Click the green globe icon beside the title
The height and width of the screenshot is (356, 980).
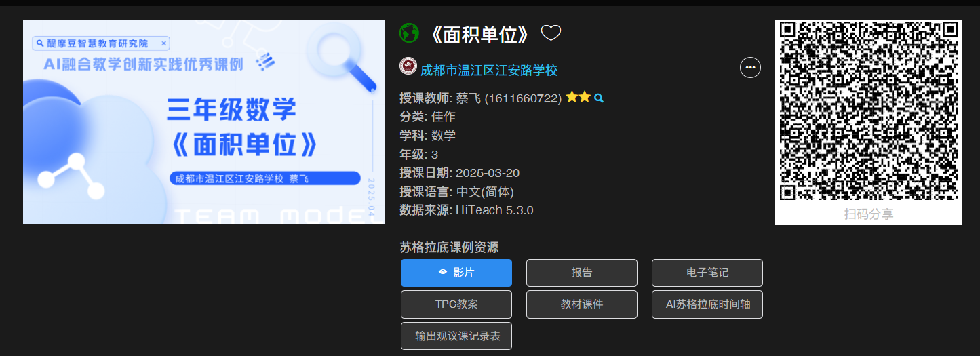tap(409, 33)
